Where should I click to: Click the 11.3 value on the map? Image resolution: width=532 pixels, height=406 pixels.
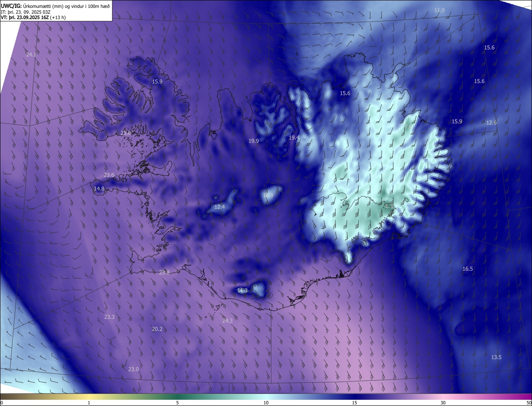(x=242, y=290)
